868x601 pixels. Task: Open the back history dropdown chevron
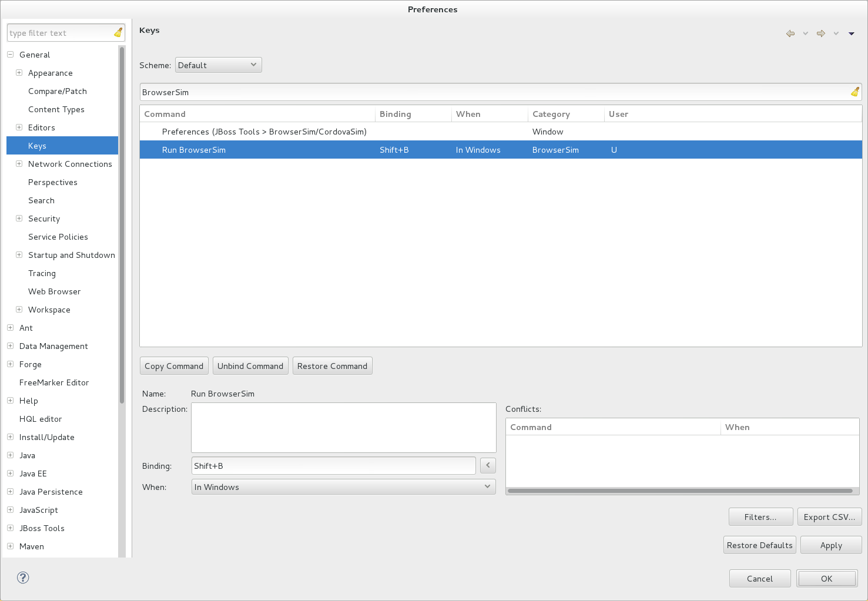click(805, 33)
